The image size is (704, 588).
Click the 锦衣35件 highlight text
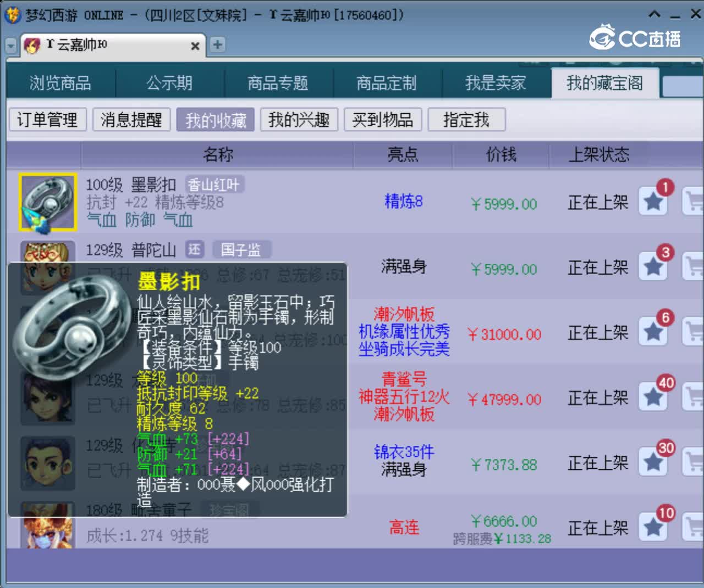tap(404, 452)
